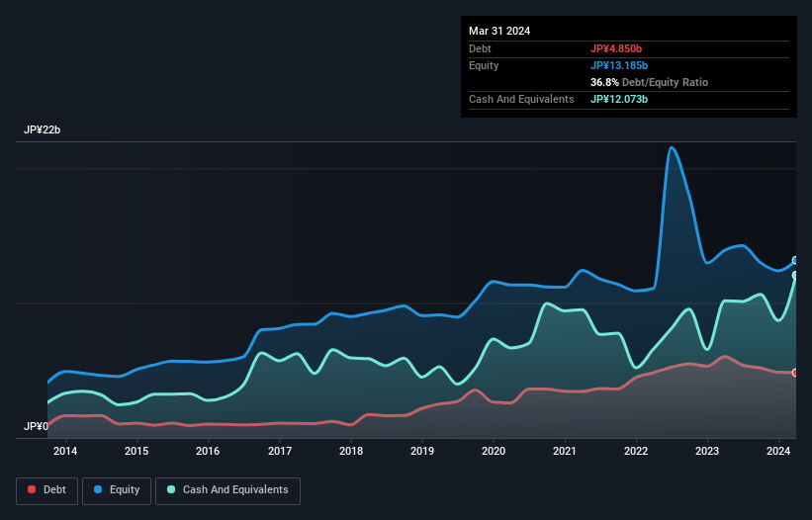
Task: Click the JP¥22b y-axis label
Action: tap(42, 130)
